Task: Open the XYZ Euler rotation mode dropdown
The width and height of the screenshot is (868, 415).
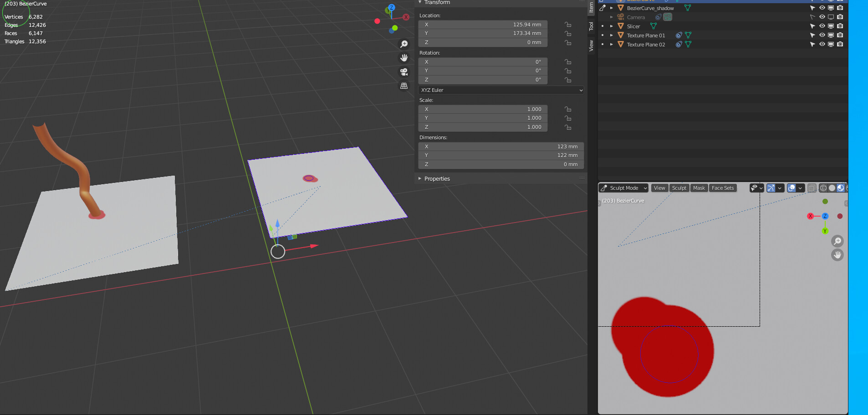Action: pyautogui.click(x=501, y=90)
